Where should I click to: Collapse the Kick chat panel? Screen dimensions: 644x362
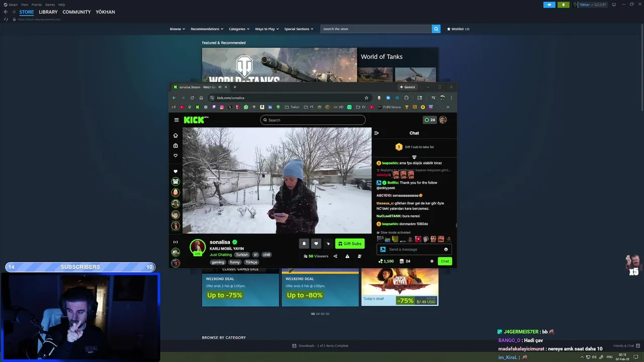click(376, 133)
